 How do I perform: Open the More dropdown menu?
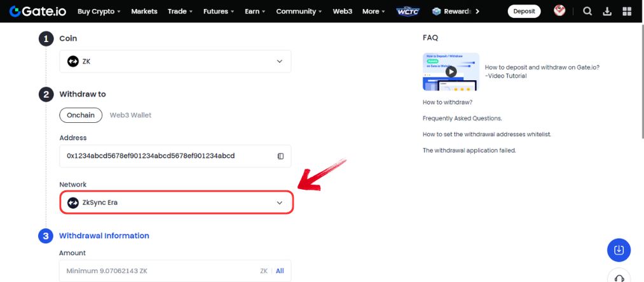pos(374,11)
